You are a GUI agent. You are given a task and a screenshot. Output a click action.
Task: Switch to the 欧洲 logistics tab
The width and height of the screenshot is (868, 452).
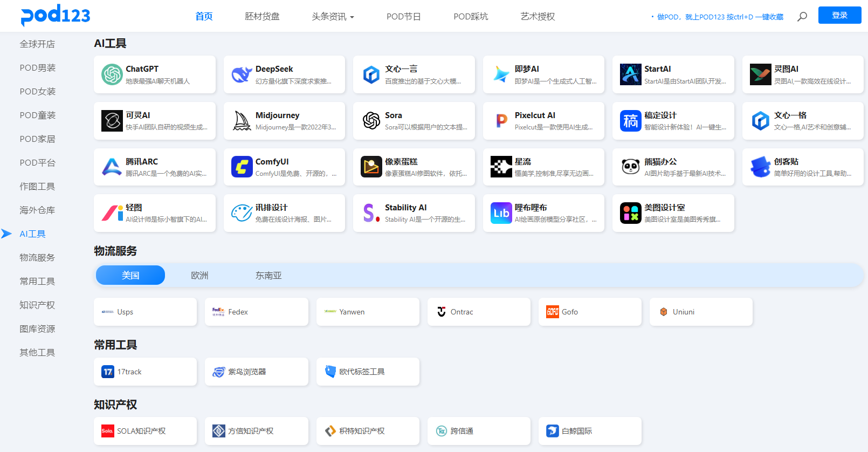pos(199,275)
